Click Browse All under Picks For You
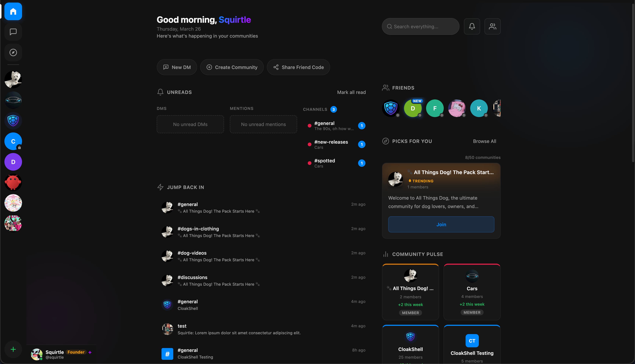Screen dimensions: 635x364 click(484, 141)
